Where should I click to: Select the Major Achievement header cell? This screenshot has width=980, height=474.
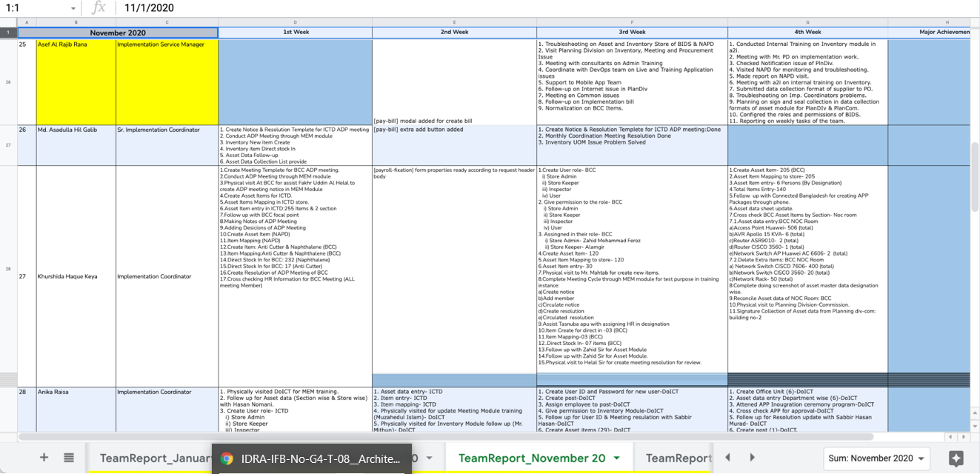pyautogui.click(x=929, y=33)
